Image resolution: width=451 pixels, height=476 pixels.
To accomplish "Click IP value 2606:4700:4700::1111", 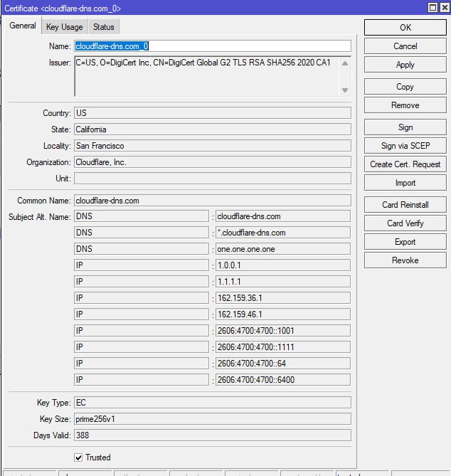I will 283,347.
